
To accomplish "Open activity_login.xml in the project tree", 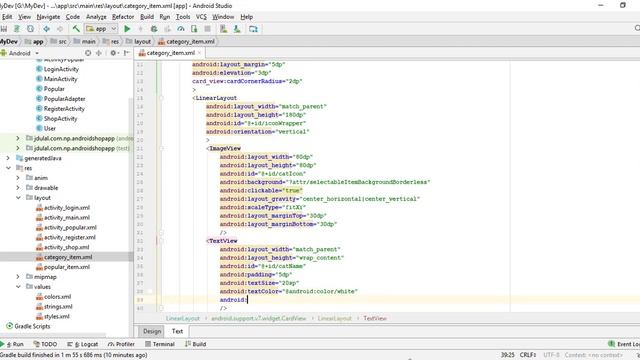I will pyautogui.click(x=63, y=208).
